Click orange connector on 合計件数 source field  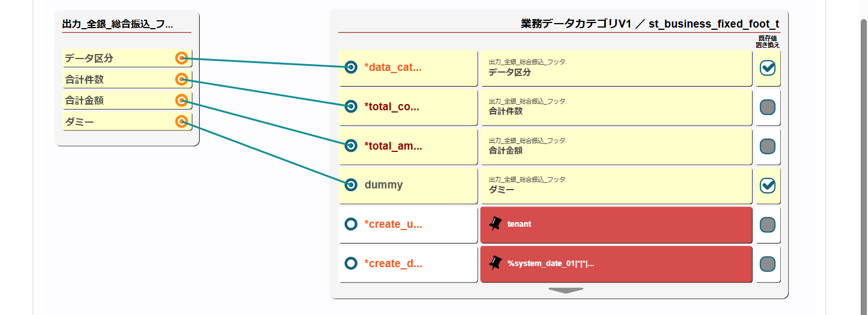181,79
